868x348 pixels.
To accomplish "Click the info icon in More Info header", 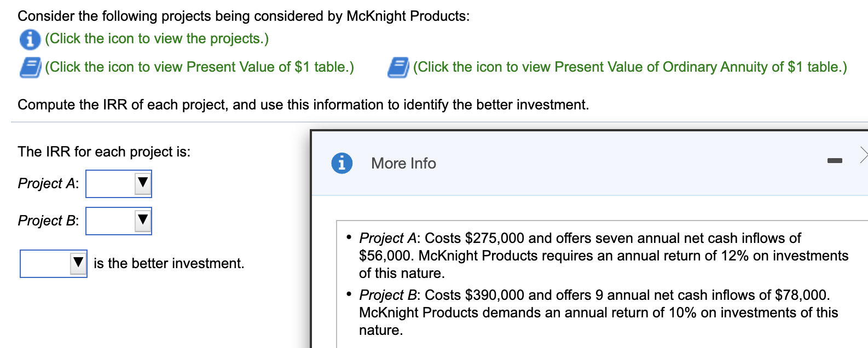I will click(x=342, y=163).
